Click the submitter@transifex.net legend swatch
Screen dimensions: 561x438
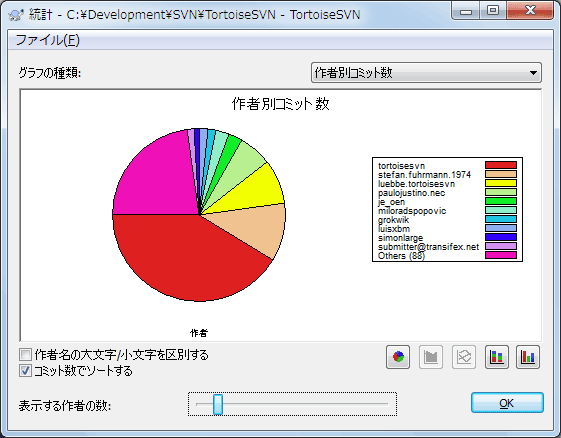[x=501, y=246]
